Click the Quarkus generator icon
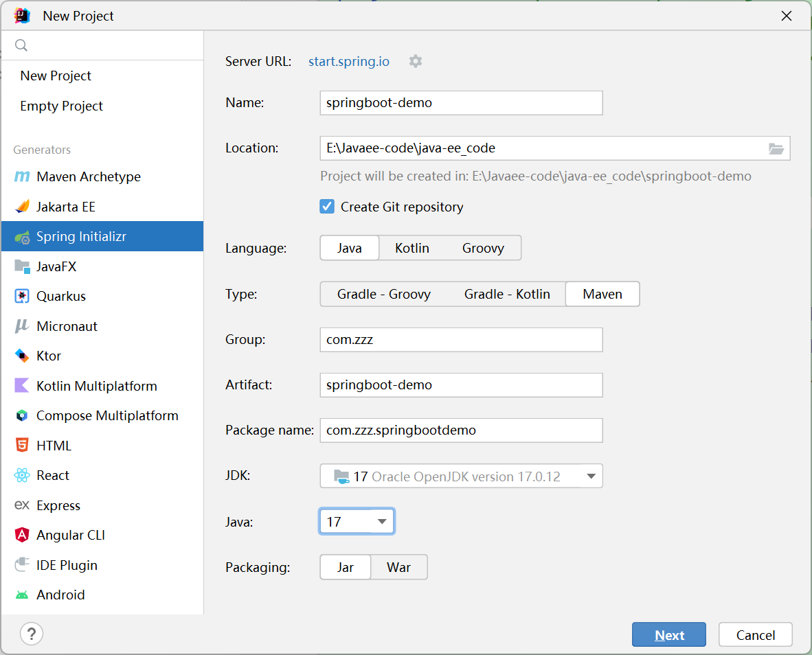This screenshot has width=812, height=655. (x=22, y=297)
